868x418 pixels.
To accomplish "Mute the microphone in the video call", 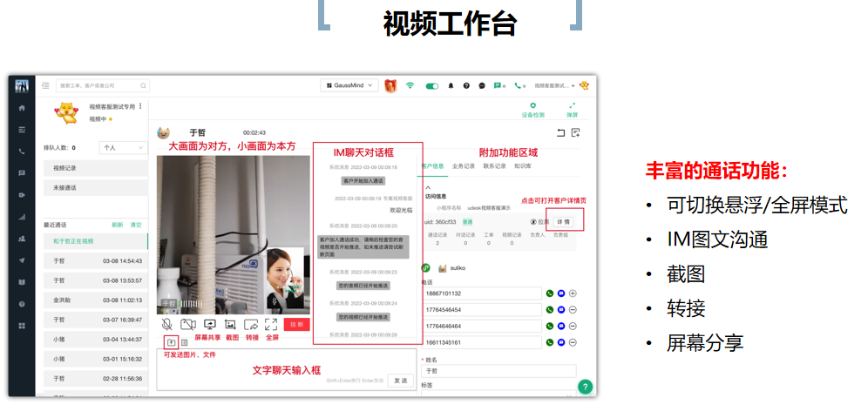I will click(167, 324).
